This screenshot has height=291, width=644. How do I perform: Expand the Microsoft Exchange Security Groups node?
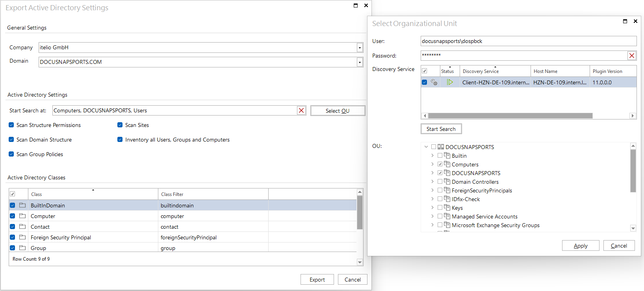click(432, 225)
